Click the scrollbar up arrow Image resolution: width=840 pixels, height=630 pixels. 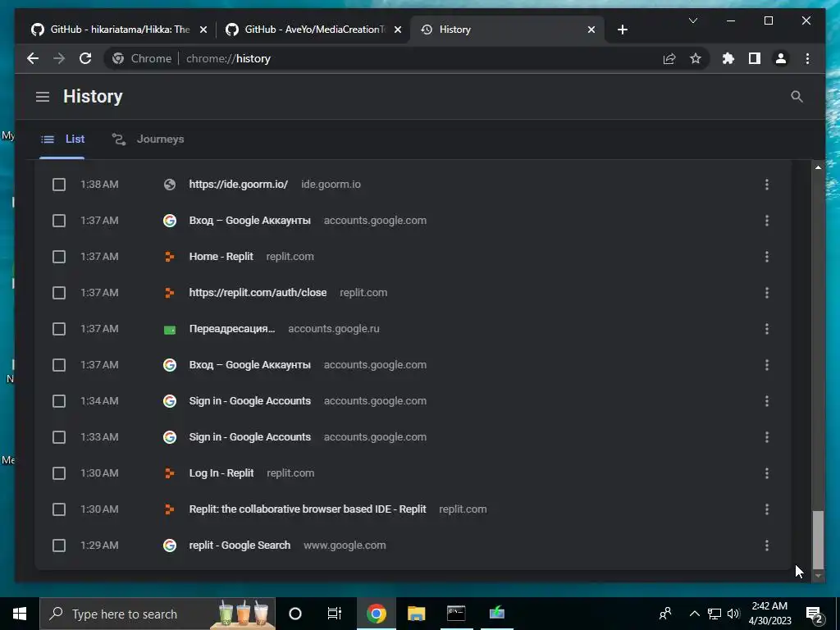[818, 167]
